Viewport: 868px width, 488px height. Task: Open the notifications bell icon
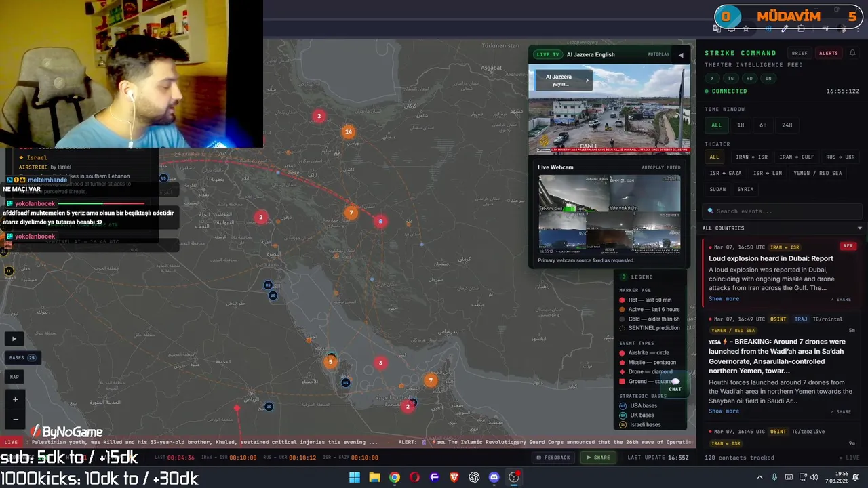pyautogui.click(x=852, y=53)
